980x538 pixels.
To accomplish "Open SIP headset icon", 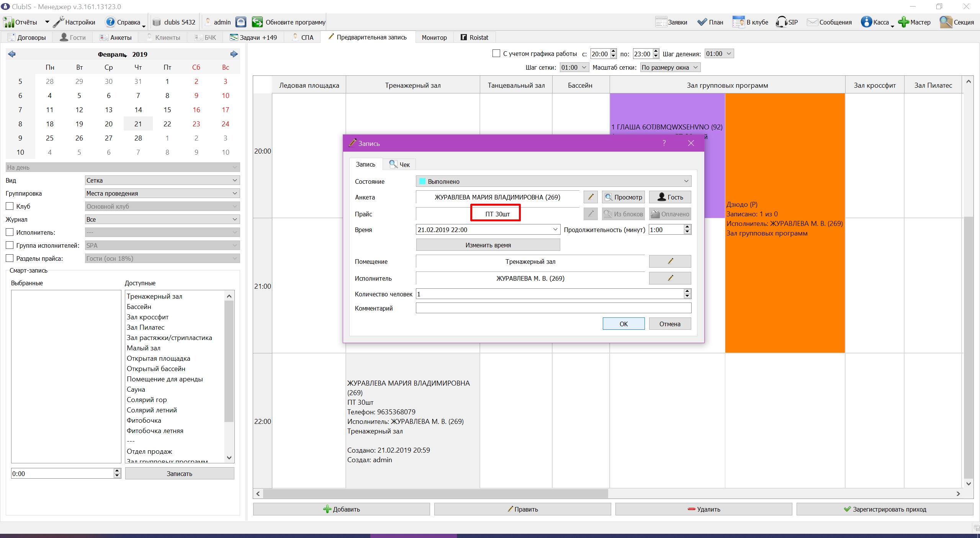I will [781, 22].
